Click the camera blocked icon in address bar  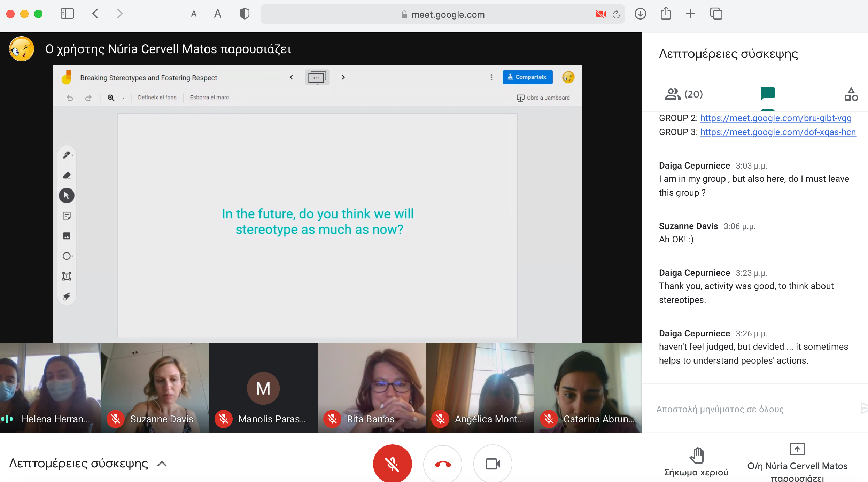tap(601, 14)
